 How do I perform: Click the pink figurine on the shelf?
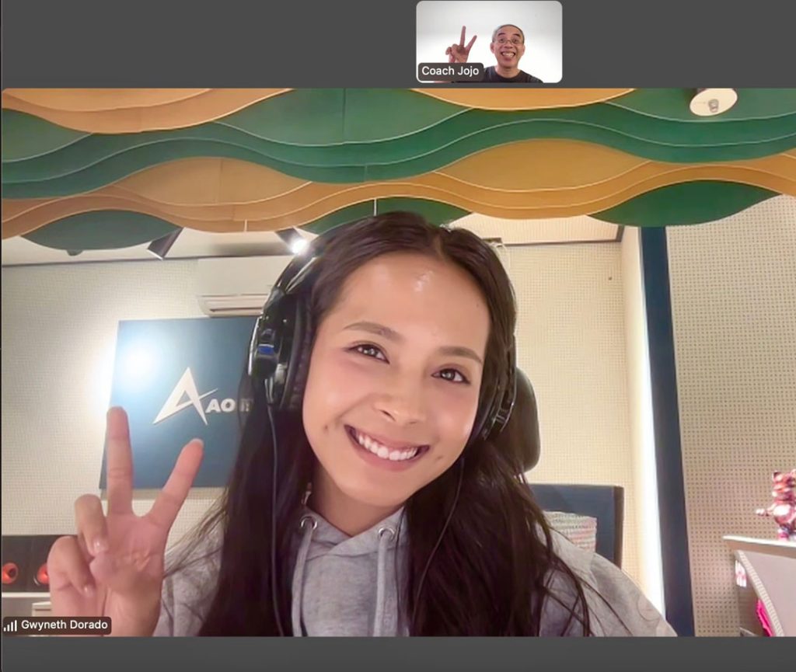pos(780,503)
